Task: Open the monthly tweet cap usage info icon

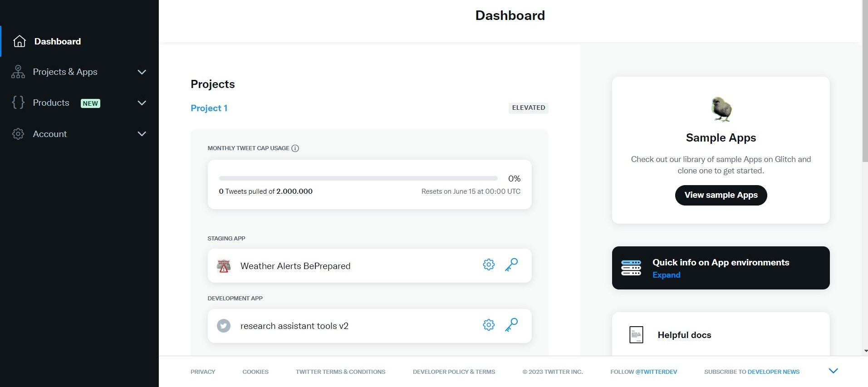Action: (295, 148)
